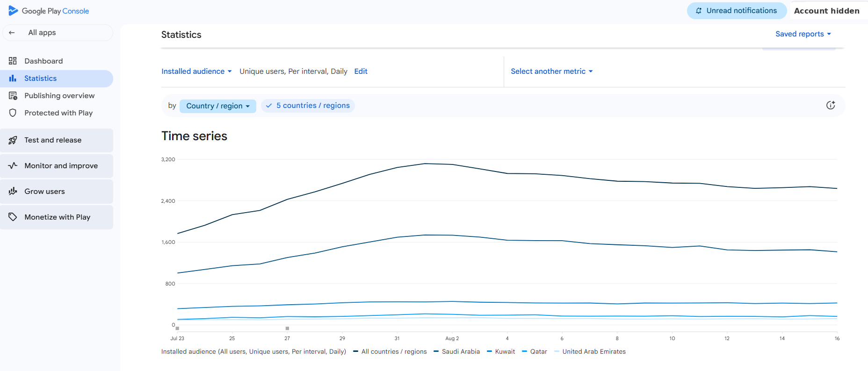Click the timeline marker below Jul 23
The height and width of the screenshot is (371, 868).
point(177,328)
